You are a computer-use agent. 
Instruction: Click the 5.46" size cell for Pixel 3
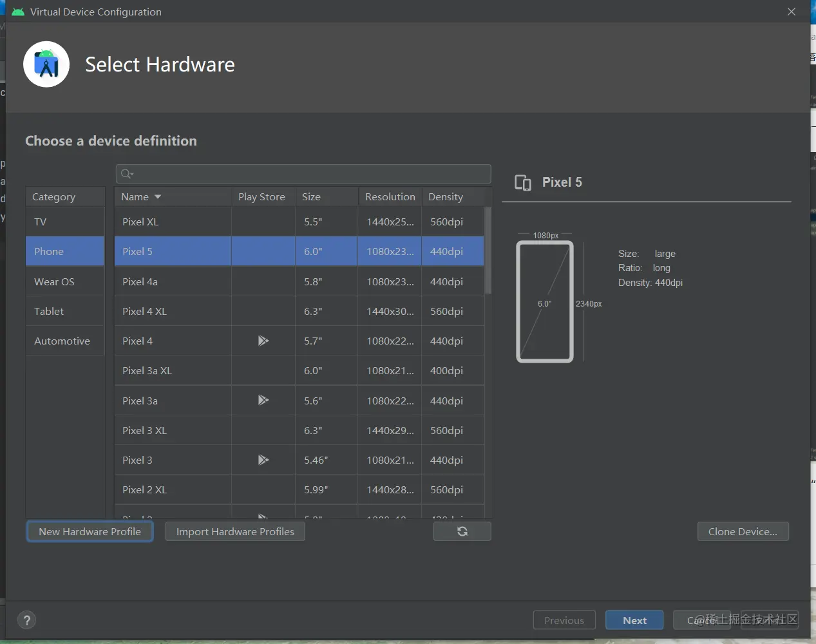point(327,460)
